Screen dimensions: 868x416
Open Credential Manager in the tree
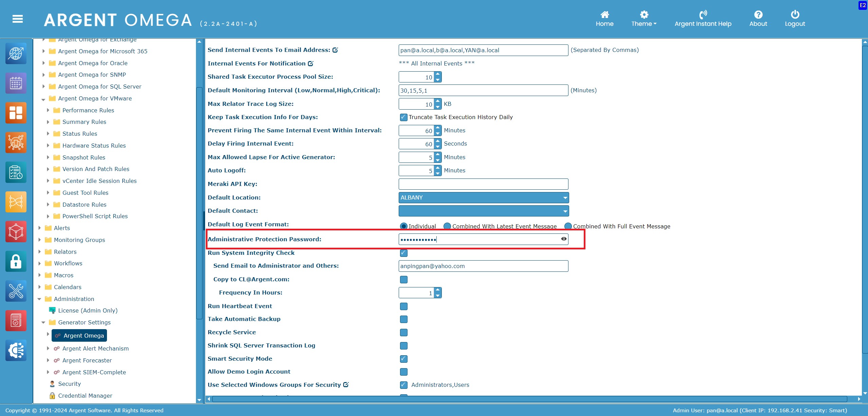coord(85,396)
